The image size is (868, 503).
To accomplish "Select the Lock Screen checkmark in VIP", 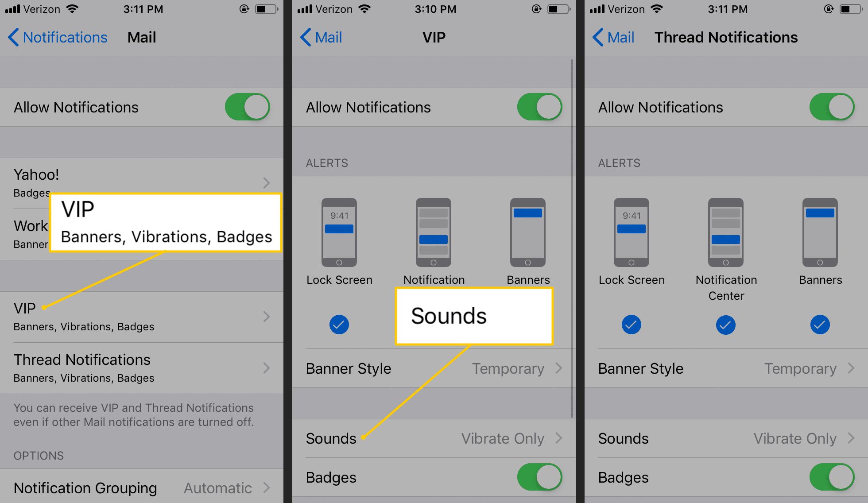I will click(x=338, y=325).
